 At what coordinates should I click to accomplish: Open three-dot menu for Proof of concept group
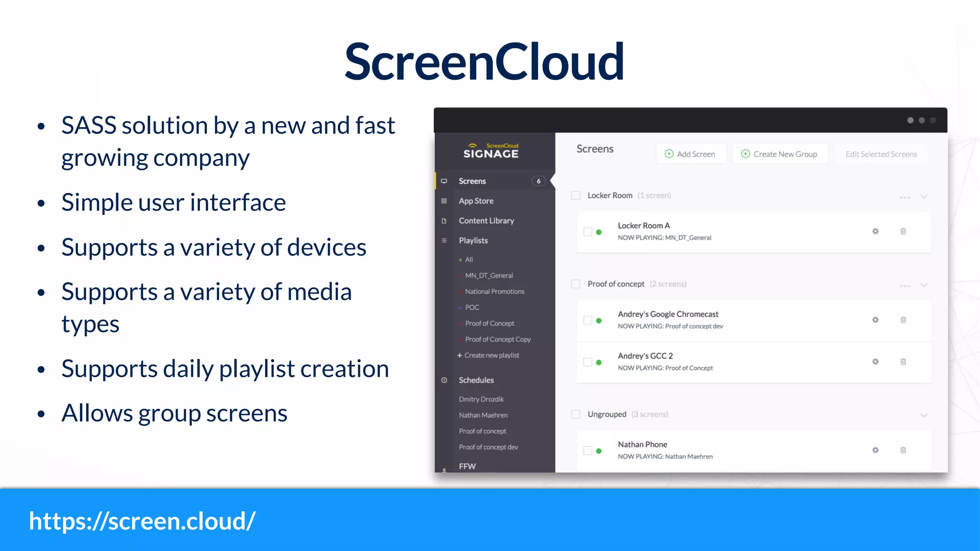[904, 286]
